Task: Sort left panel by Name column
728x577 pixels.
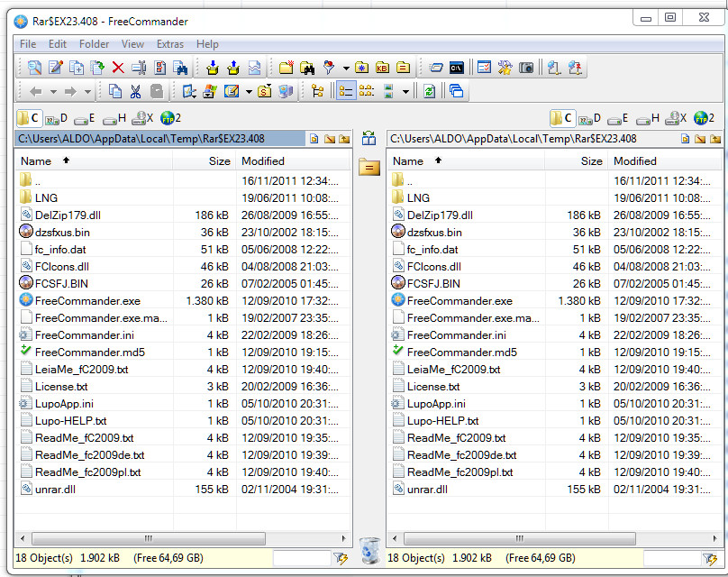Action: point(95,161)
